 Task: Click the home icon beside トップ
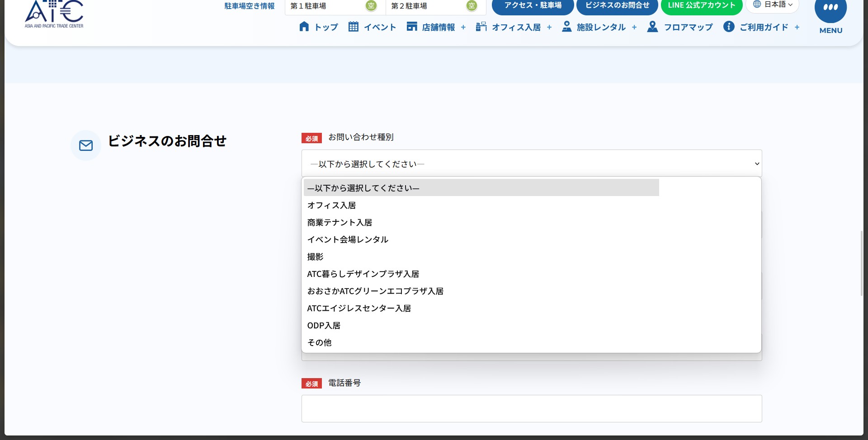304,27
